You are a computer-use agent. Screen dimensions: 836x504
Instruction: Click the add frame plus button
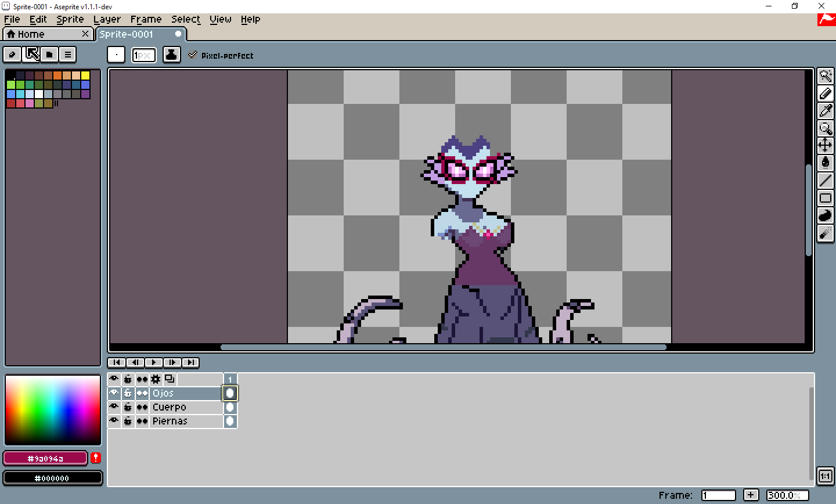(751, 495)
